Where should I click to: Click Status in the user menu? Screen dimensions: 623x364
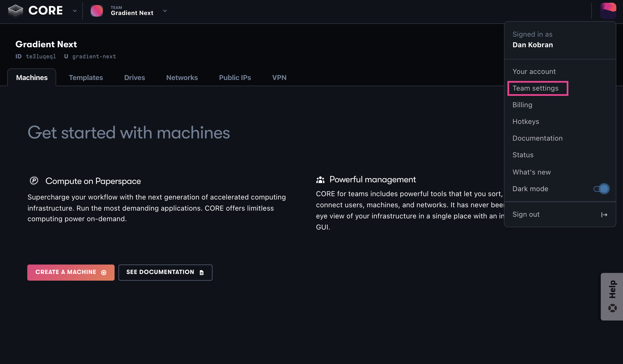point(523,155)
